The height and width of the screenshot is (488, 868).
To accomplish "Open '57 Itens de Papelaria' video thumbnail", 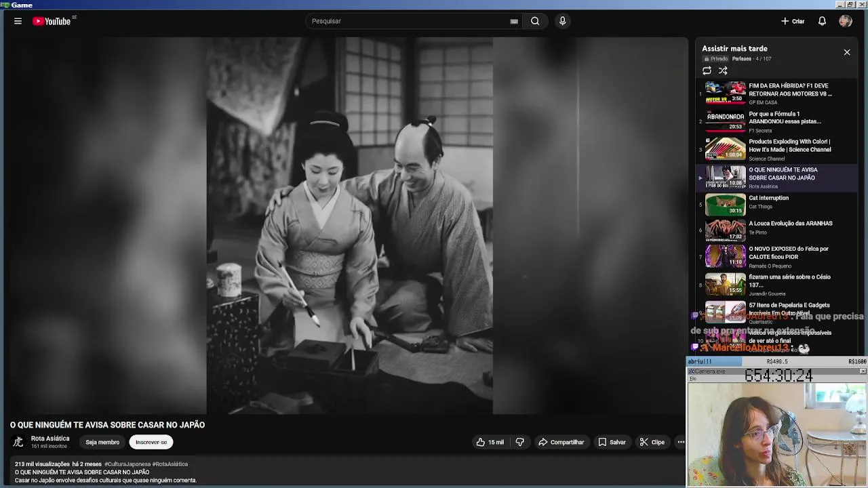I will [725, 312].
